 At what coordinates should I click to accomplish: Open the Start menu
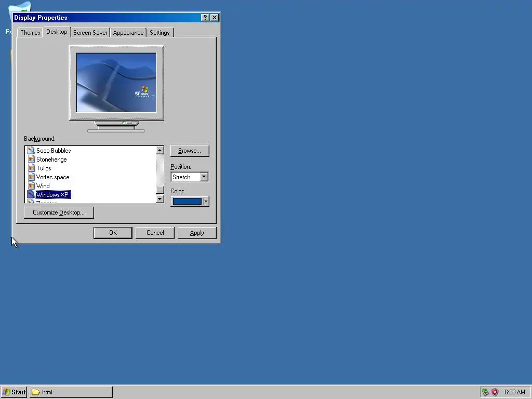pos(14,392)
